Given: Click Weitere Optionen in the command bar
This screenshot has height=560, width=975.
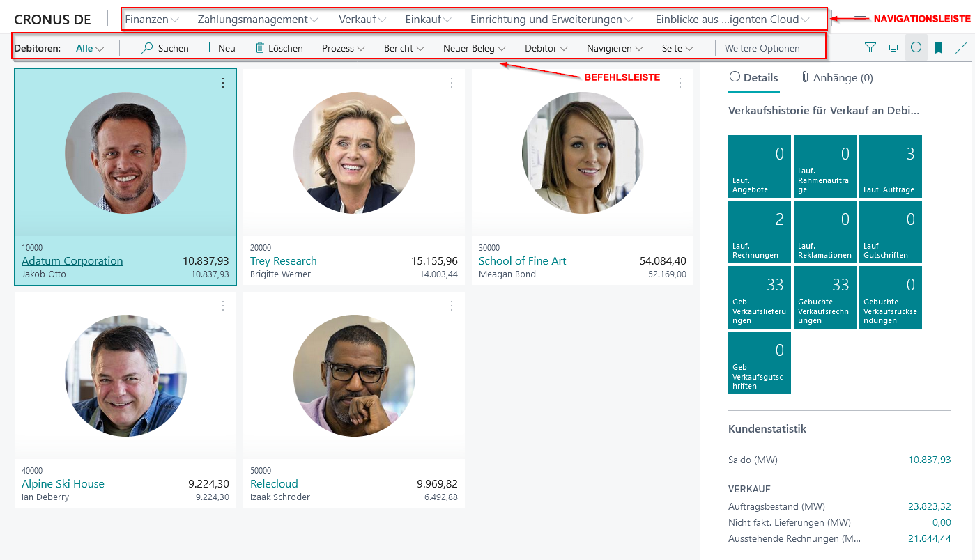Looking at the screenshot, I should pos(762,48).
